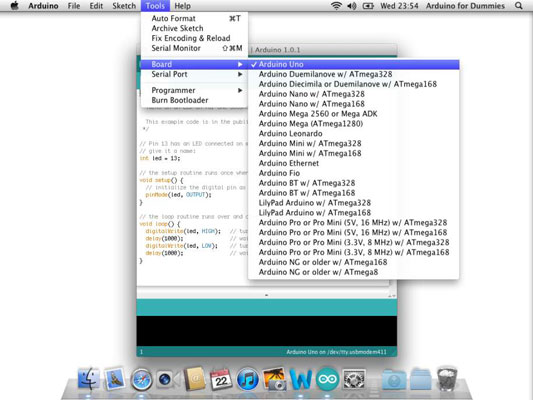This screenshot has height=400, width=533.
Task: Open Serial Monitor from Tools menu
Action: click(x=194, y=48)
